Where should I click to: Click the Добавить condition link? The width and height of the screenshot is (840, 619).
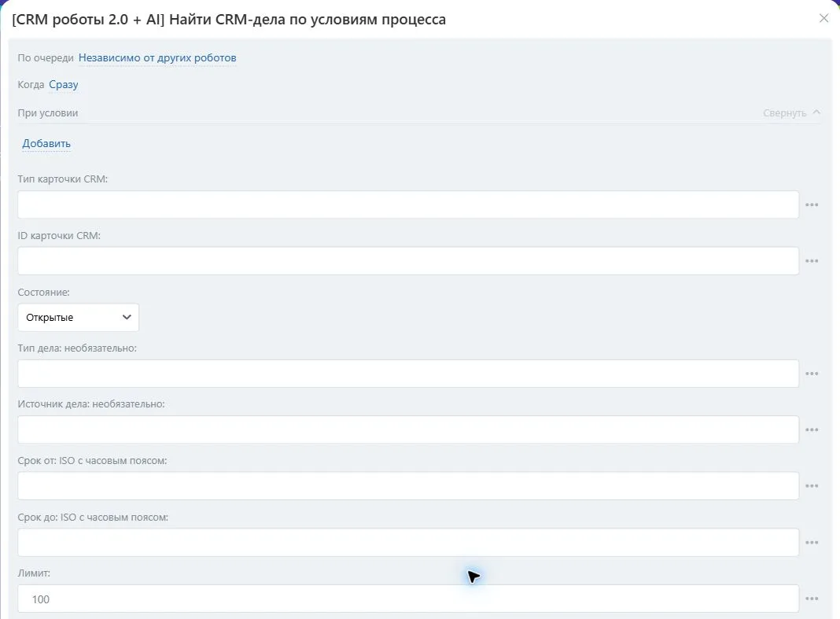46,144
